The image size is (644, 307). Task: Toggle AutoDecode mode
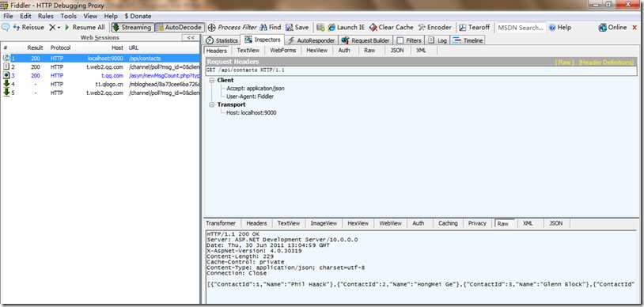(x=180, y=28)
